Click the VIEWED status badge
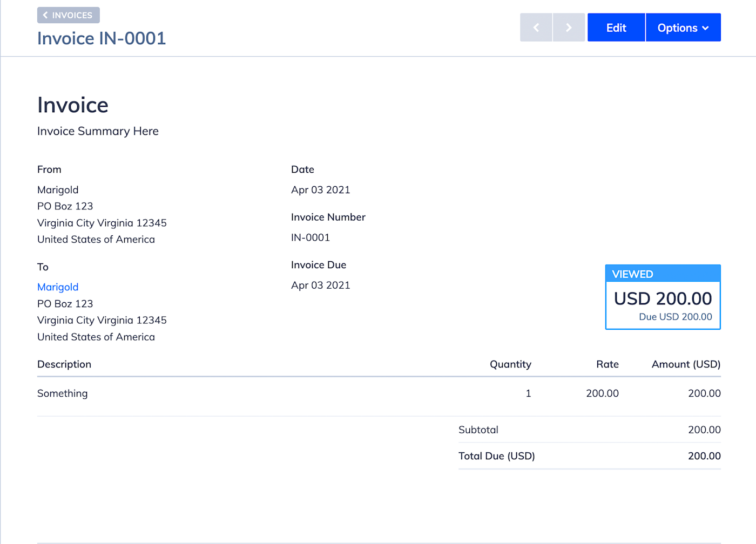The image size is (756, 544). pos(632,274)
